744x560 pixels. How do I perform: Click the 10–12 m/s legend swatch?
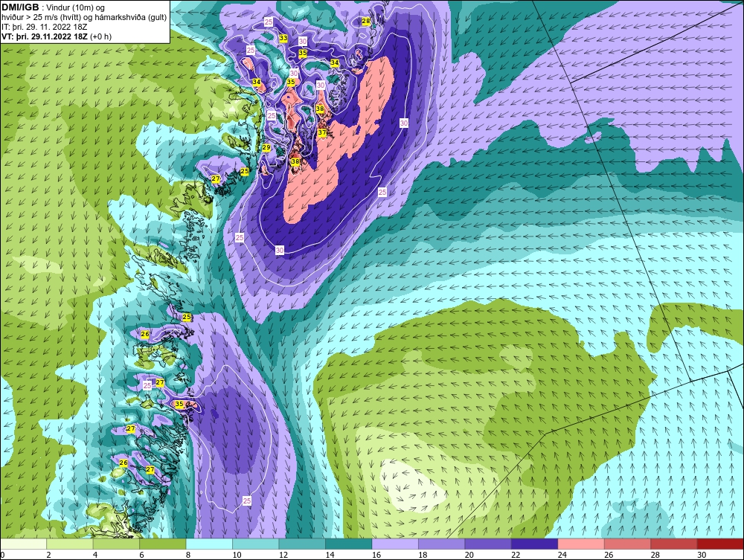[256, 544]
